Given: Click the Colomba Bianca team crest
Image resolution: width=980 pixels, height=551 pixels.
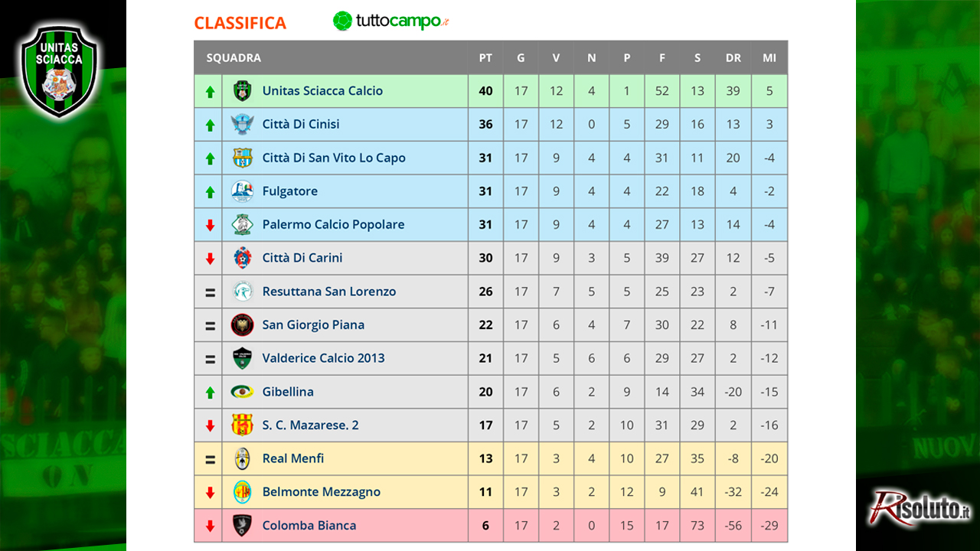Looking at the screenshot, I should coord(242,525).
